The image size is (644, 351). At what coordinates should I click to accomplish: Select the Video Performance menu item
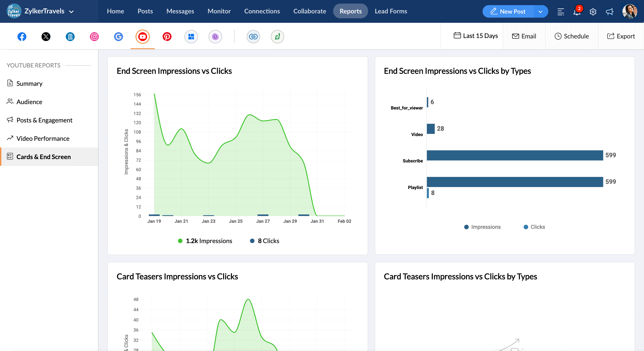pyautogui.click(x=43, y=138)
